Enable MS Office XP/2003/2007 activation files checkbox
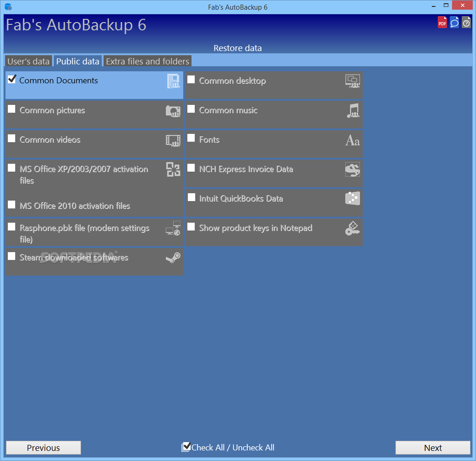The height and width of the screenshot is (461, 476). pos(12,168)
